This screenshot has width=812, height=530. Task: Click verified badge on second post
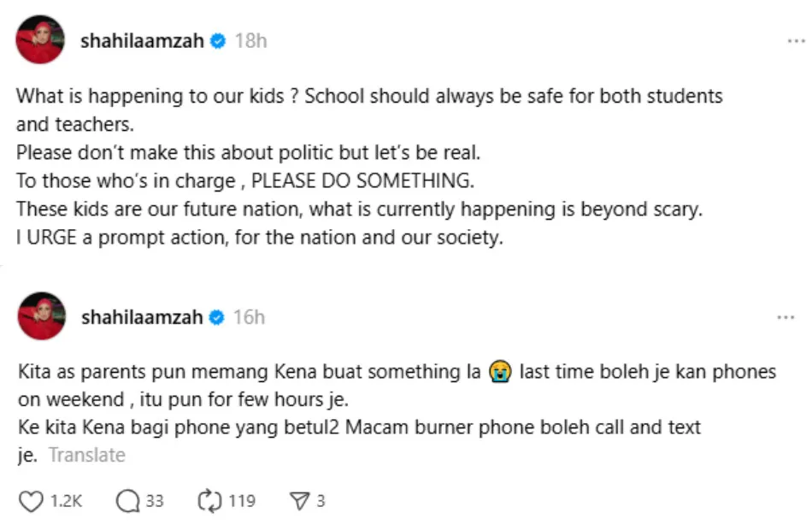click(218, 317)
